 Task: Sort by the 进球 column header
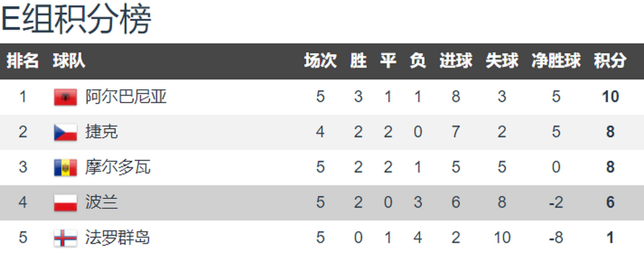[456, 61]
